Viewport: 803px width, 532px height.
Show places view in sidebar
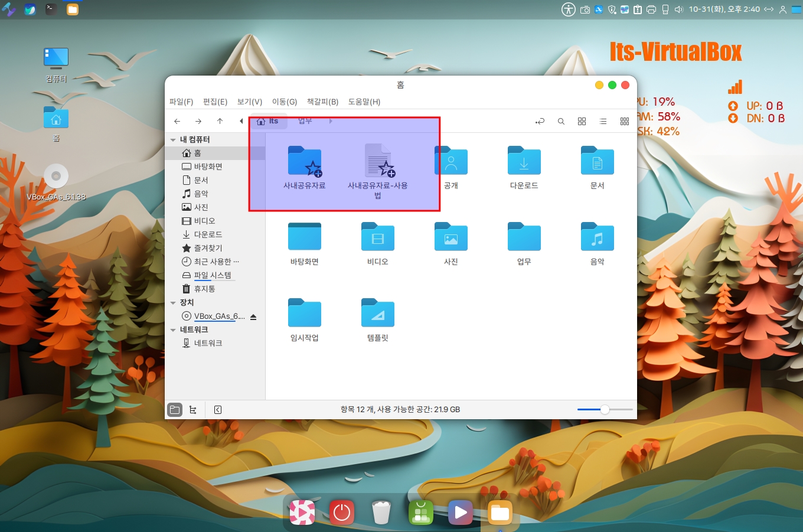[175, 410]
